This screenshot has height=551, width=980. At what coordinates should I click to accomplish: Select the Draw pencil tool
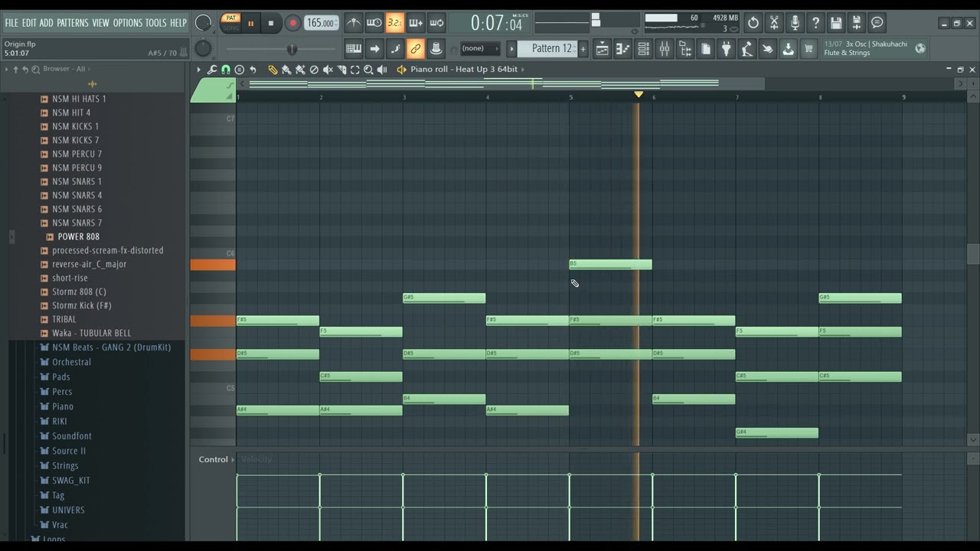[x=273, y=70]
